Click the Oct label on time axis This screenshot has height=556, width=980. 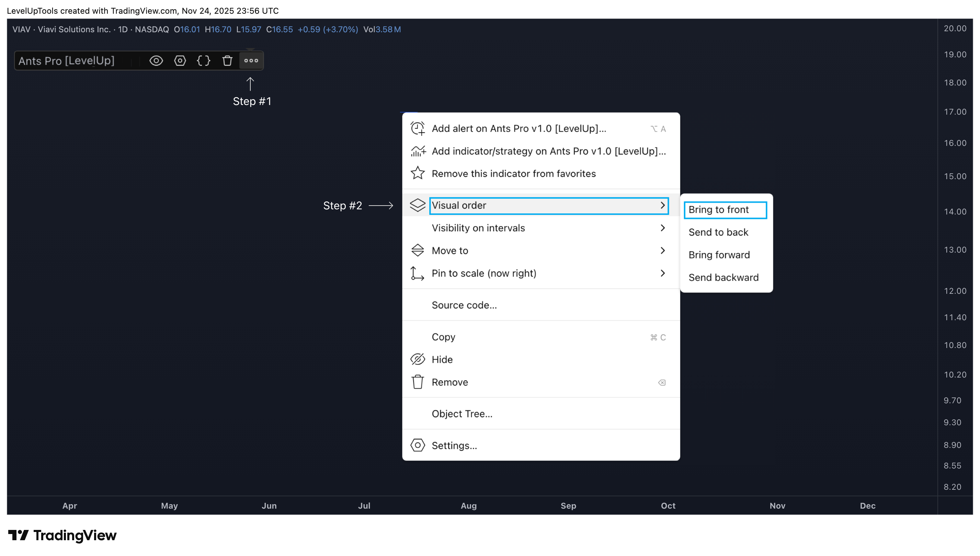pyautogui.click(x=668, y=506)
